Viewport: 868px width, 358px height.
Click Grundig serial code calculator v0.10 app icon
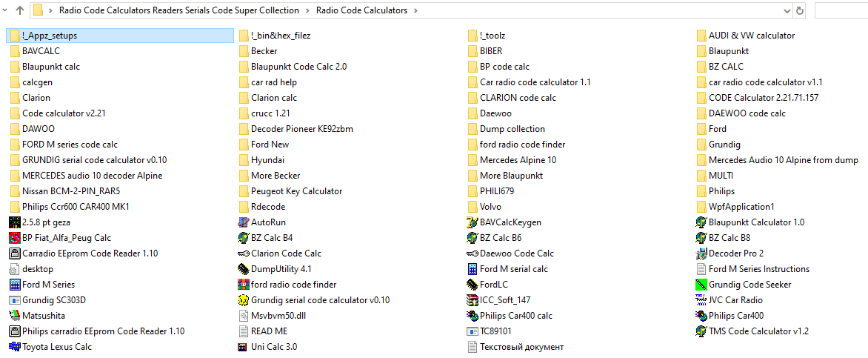(242, 299)
